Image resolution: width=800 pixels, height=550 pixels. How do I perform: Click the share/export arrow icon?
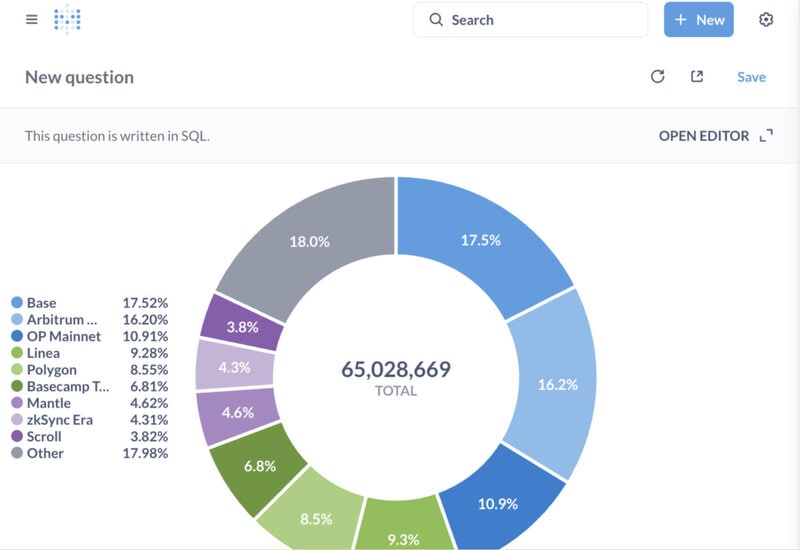[x=697, y=77]
